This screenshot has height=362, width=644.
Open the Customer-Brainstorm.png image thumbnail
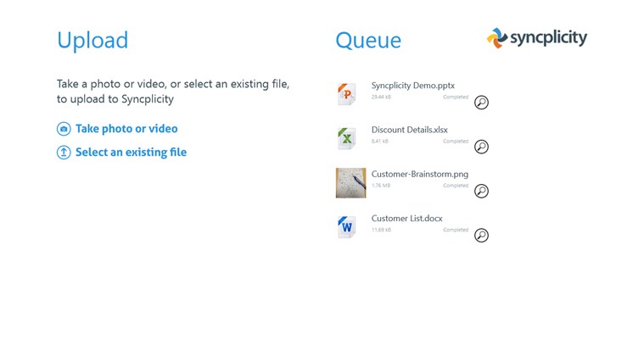click(350, 182)
